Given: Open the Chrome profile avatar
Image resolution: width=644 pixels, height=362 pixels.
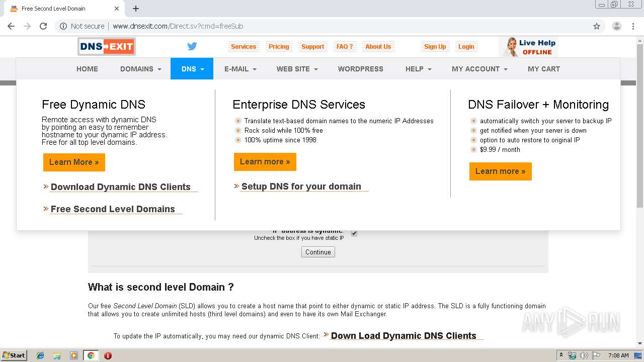Looking at the screenshot, I should point(617,26).
